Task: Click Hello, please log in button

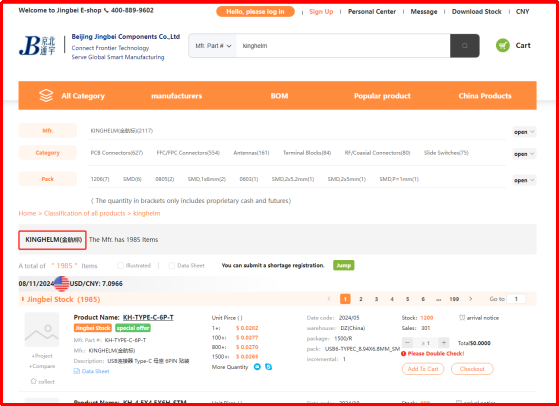Action: pyautogui.click(x=255, y=11)
